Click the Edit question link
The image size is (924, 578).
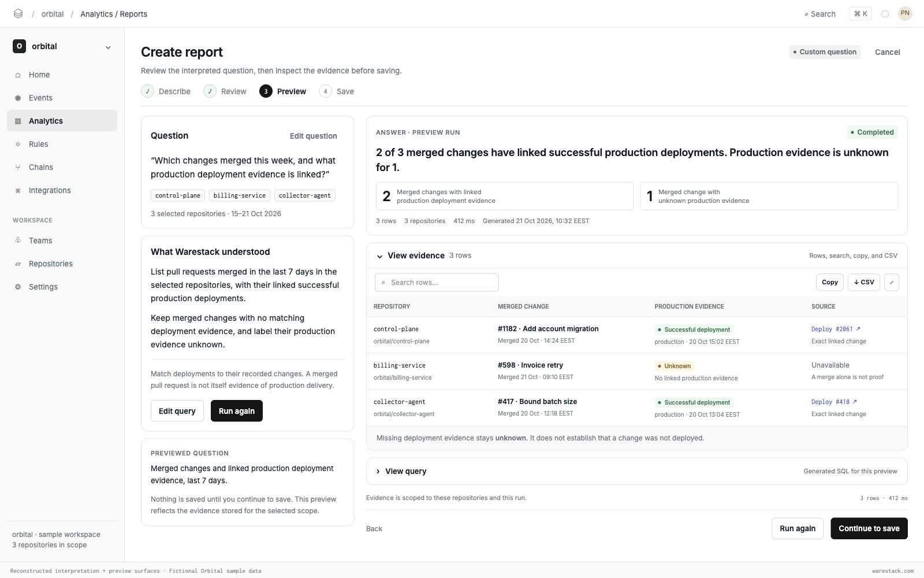point(314,136)
